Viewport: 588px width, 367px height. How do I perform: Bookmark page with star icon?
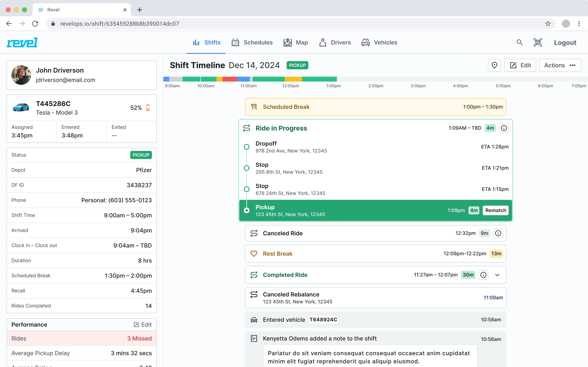point(548,23)
